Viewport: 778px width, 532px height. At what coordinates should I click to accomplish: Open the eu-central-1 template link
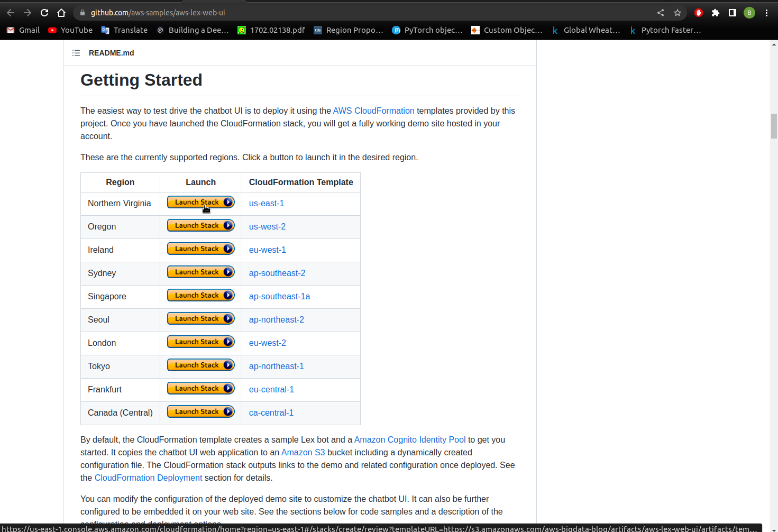click(x=271, y=390)
